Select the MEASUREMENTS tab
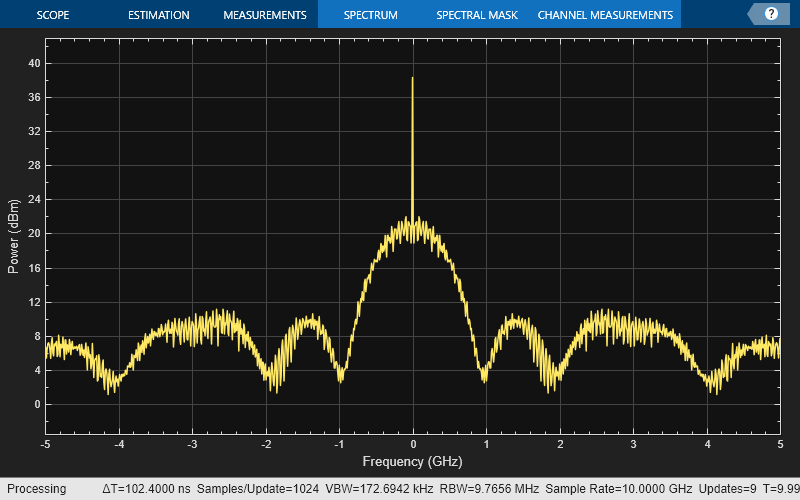 (264, 15)
